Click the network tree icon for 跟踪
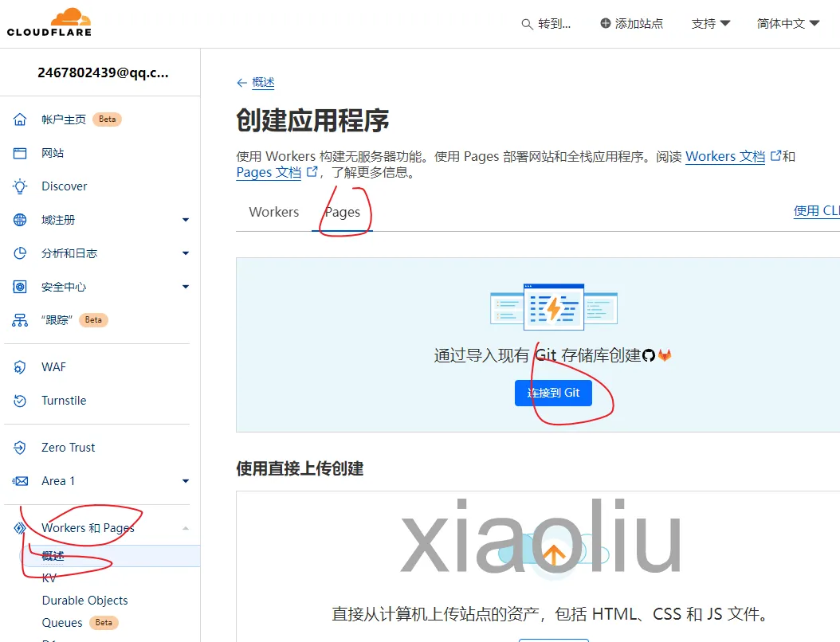This screenshot has height=642, width=840. point(20,320)
